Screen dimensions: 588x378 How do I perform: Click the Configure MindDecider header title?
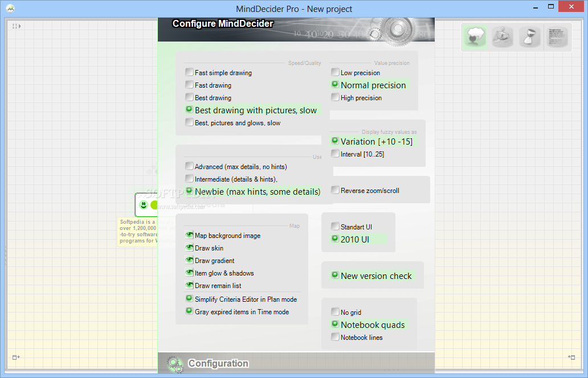(223, 23)
